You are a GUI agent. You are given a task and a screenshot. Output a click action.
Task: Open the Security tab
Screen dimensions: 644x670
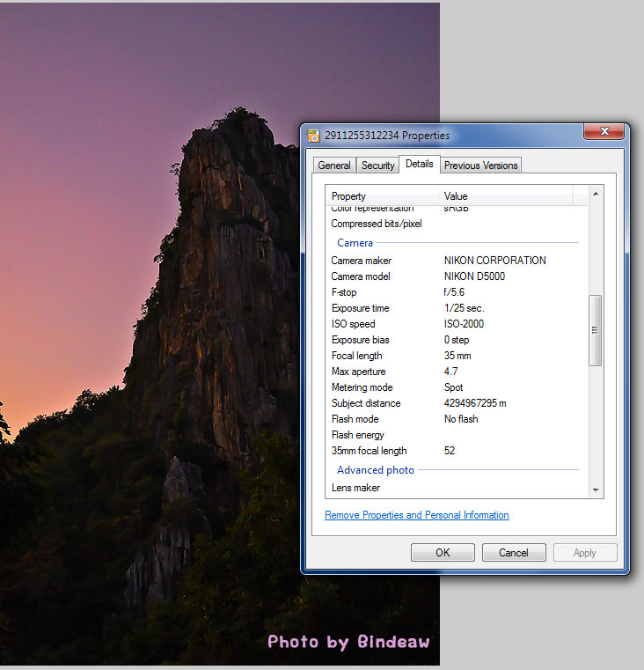tap(378, 166)
